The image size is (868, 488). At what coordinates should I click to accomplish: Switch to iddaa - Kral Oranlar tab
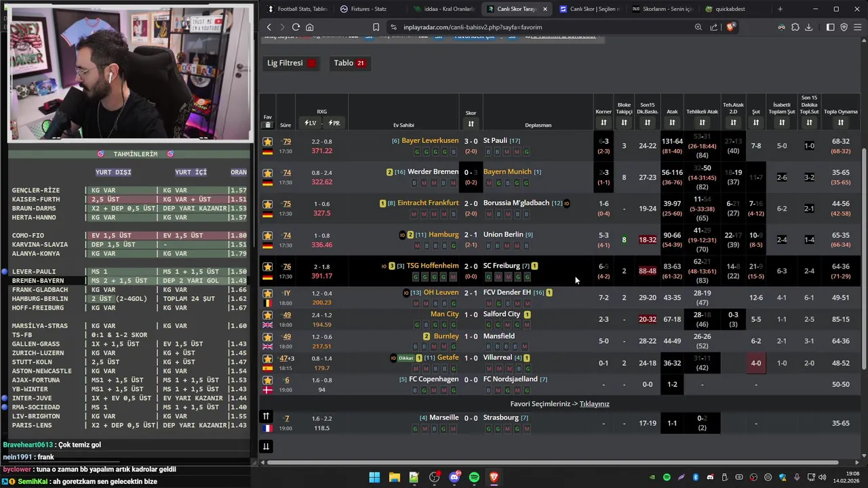443,9
